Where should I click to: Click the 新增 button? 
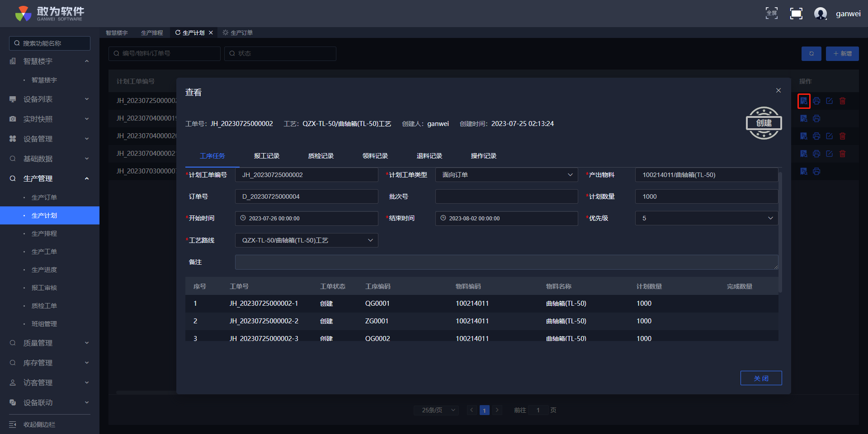pyautogui.click(x=842, y=53)
